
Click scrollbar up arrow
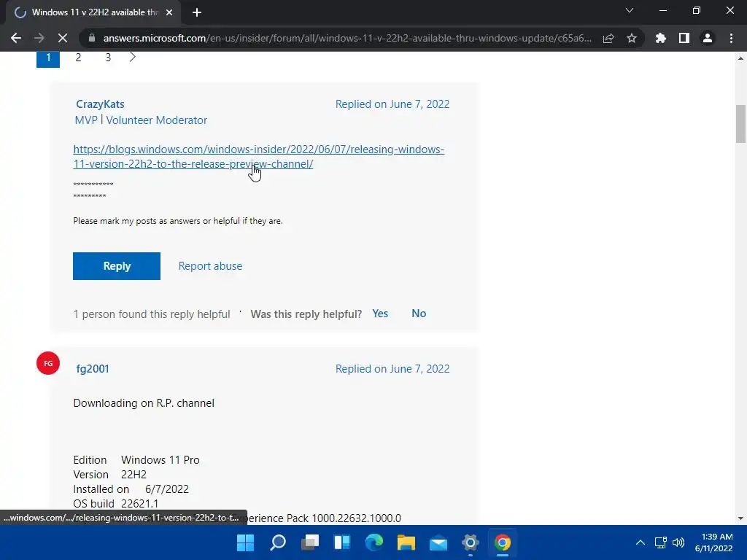tap(740, 58)
